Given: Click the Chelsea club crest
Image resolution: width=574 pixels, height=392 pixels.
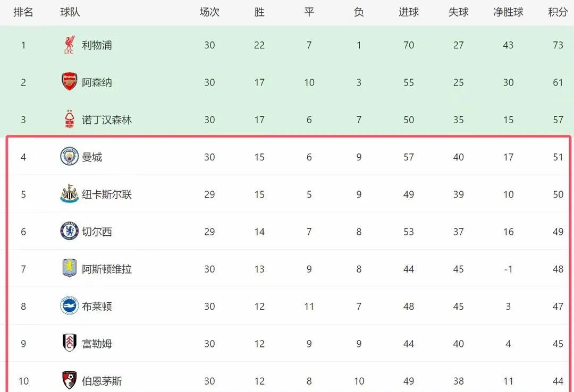Looking at the screenshot, I should [69, 231].
